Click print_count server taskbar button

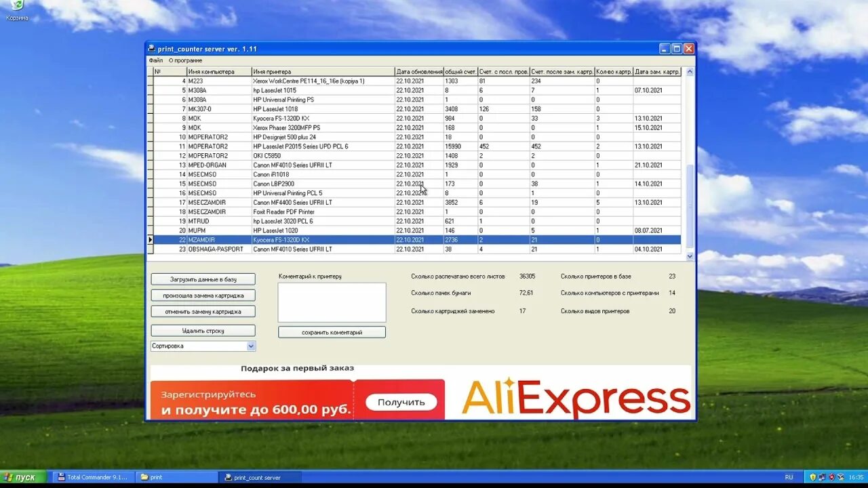click(x=260, y=477)
